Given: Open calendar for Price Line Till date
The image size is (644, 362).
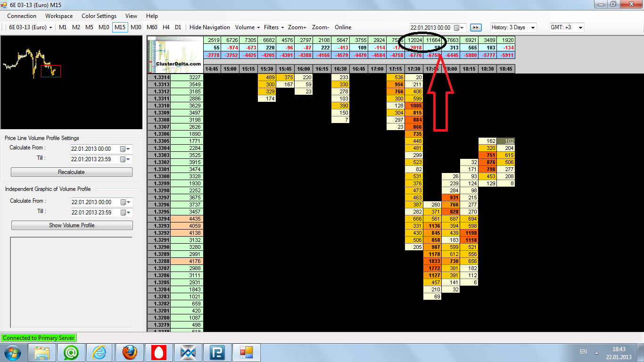Looking at the screenshot, I should pyautogui.click(x=125, y=159).
